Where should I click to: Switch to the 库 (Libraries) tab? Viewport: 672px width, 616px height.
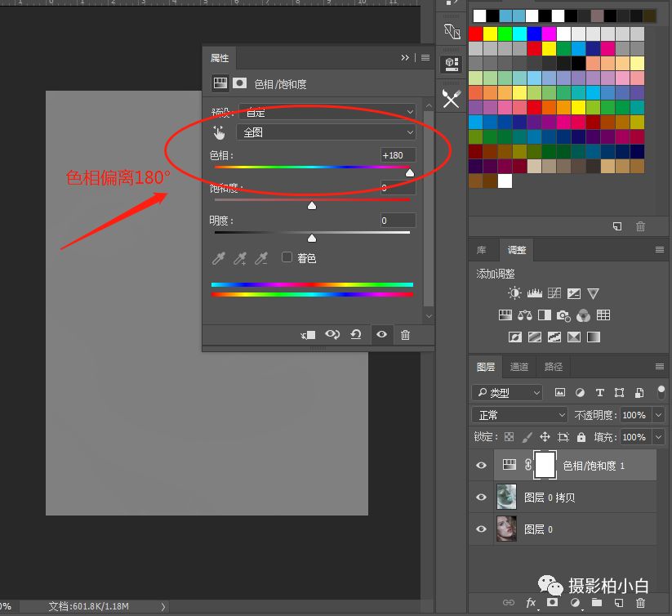(482, 250)
